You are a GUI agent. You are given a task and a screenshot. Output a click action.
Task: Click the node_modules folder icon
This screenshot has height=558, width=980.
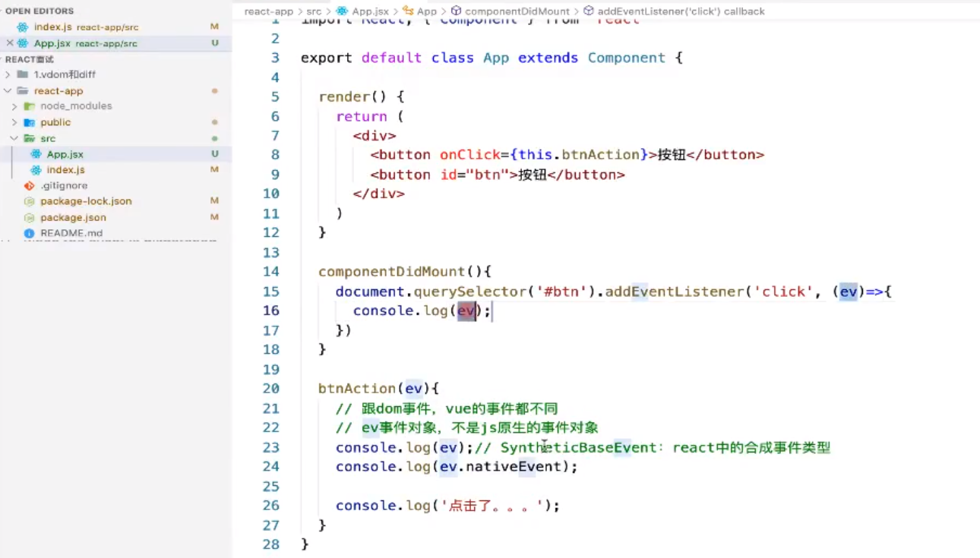30,106
